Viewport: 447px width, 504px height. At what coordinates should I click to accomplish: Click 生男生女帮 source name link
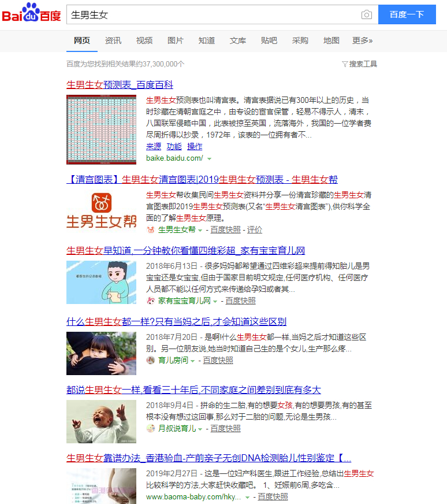(177, 229)
